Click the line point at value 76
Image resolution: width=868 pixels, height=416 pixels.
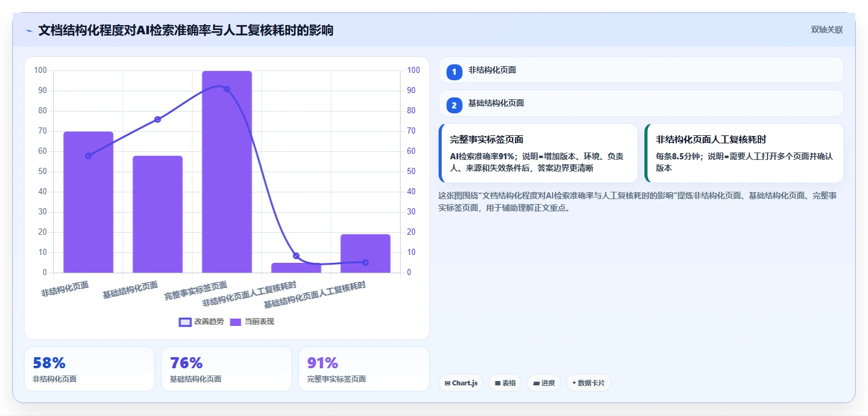(157, 119)
